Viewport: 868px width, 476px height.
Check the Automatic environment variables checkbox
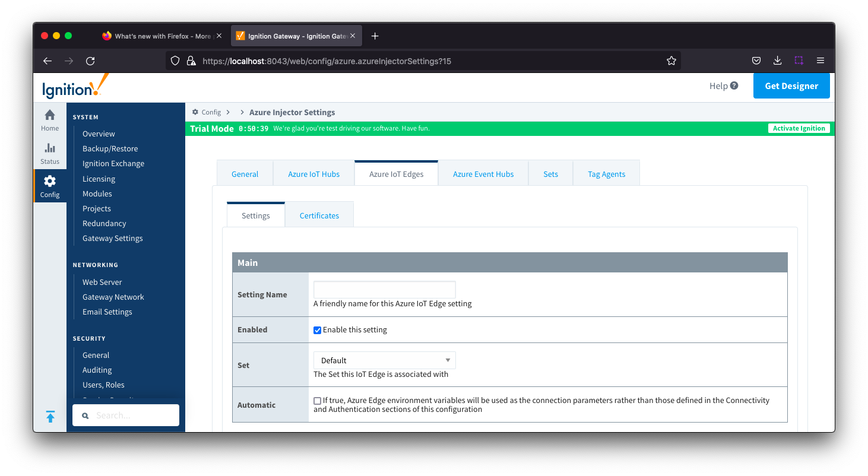(318, 401)
